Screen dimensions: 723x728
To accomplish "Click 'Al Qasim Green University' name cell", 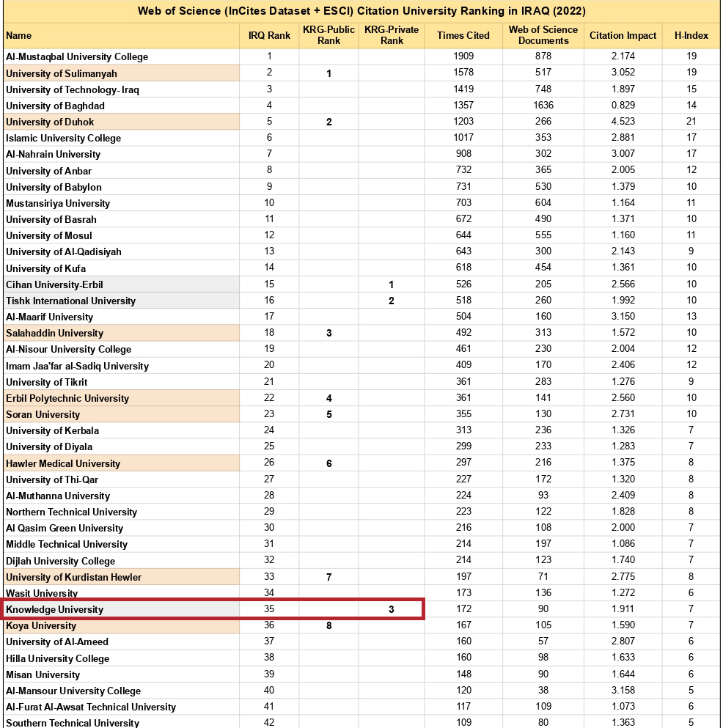I will (122, 529).
